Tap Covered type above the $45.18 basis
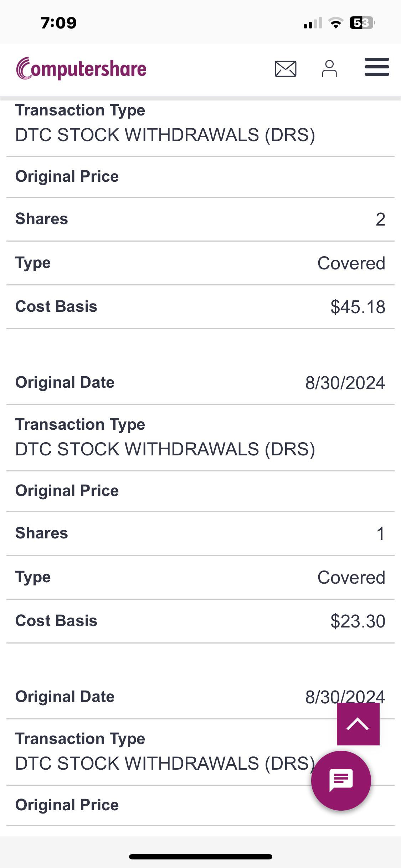The width and height of the screenshot is (401, 868). pyautogui.click(x=351, y=263)
